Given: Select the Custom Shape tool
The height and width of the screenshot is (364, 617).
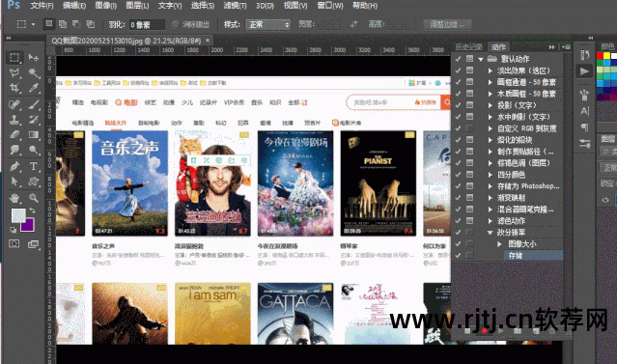Looking at the screenshot, I should [x=34, y=182].
